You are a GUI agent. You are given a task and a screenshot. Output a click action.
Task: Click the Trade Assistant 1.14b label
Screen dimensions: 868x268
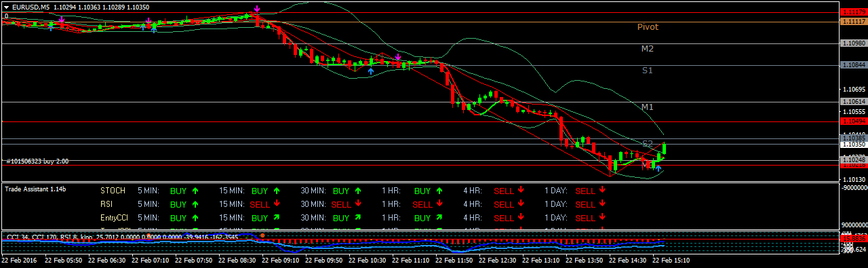35,189
